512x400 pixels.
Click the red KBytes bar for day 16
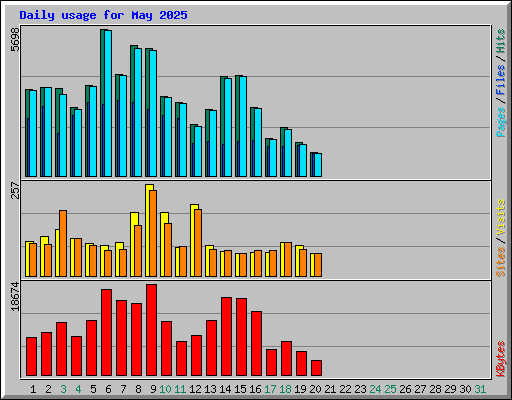pyautogui.click(x=257, y=344)
